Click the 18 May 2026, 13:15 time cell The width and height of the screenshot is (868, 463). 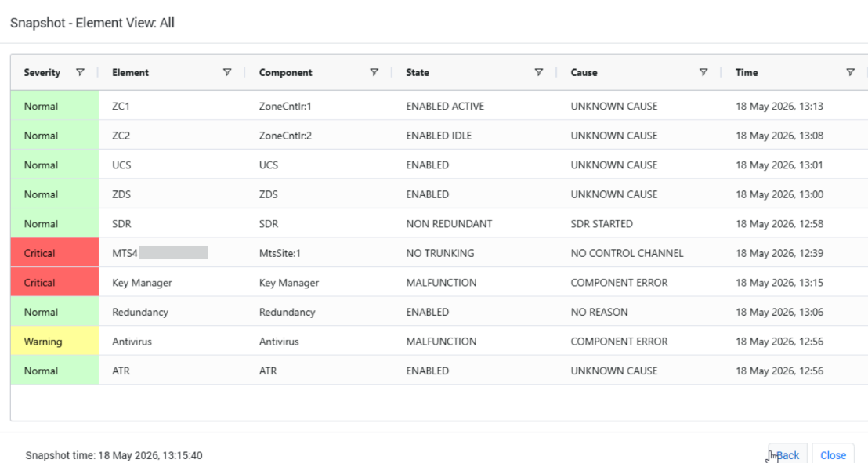pyautogui.click(x=795, y=283)
